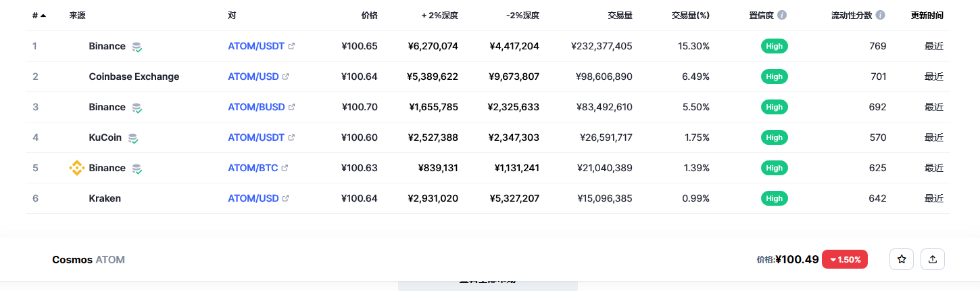Image resolution: width=980 pixels, height=291 pixels.
Task: Click the ¥100.70 price cell
Action: click(360, 107)
